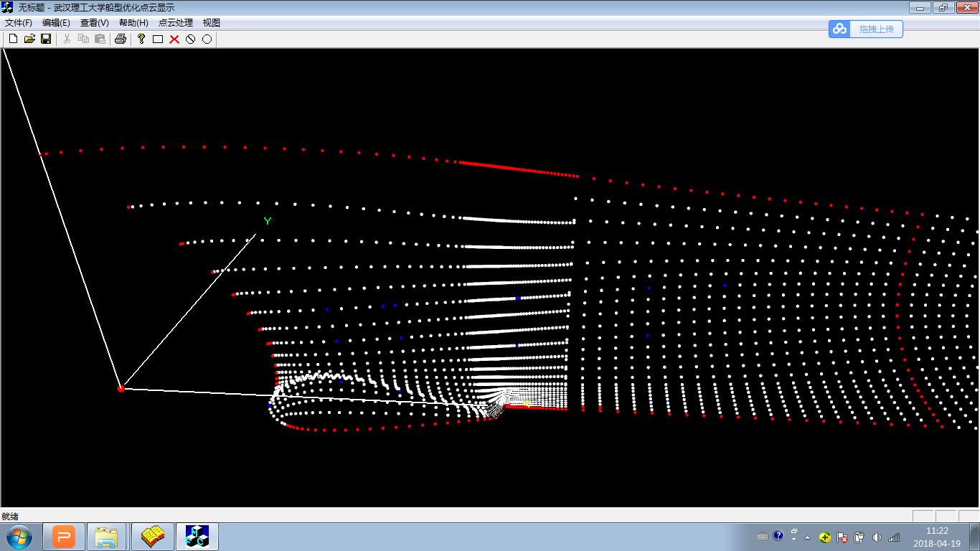Click the keyboard icon in system tray
The height and width of the screenshot is (551, 980).
coord(763,537)
